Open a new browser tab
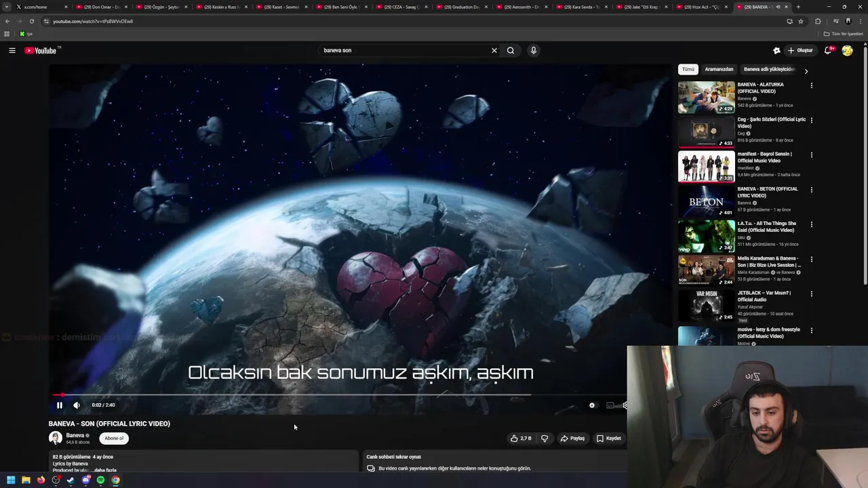 [798, 7]
